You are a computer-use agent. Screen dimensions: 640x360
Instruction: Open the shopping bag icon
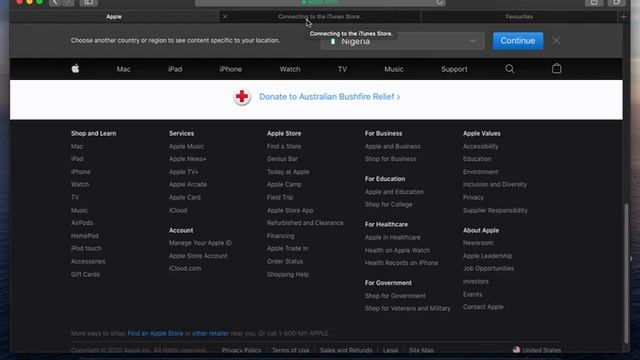[x=556, y=68]
